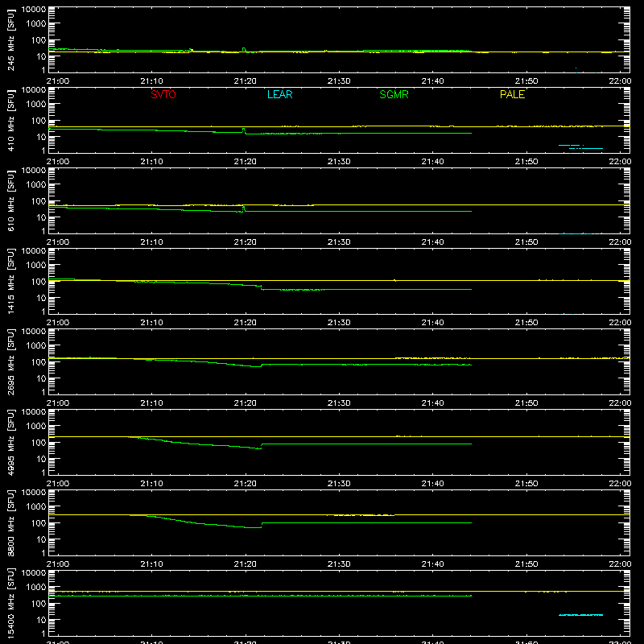Screen dimensions: 644x644
Task: Click the cyan LEAR trace in the 410 MHz plot
Action: [580, 147]
